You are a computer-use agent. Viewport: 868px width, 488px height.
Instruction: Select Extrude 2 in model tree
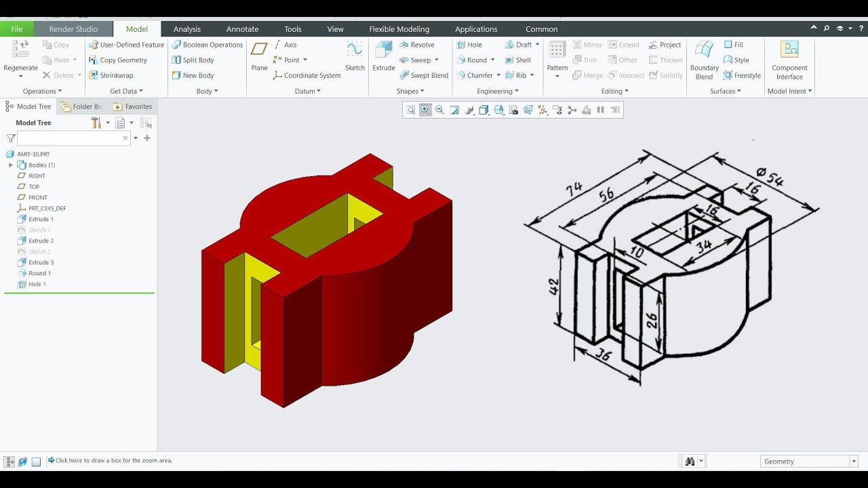[x=35, y=241]
